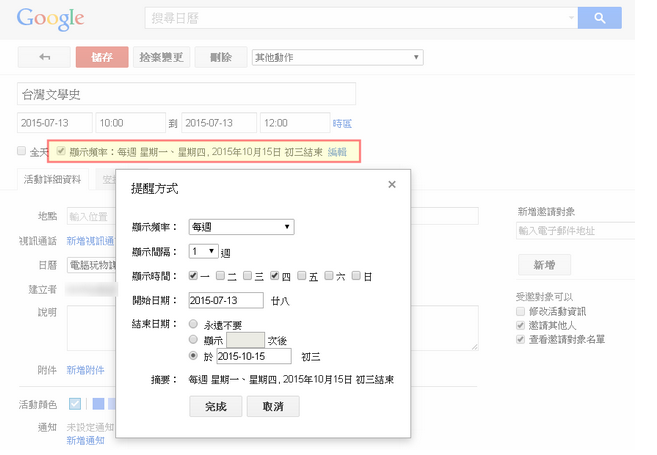Close the 提醒方式 dialog with X

pos(392,185)
